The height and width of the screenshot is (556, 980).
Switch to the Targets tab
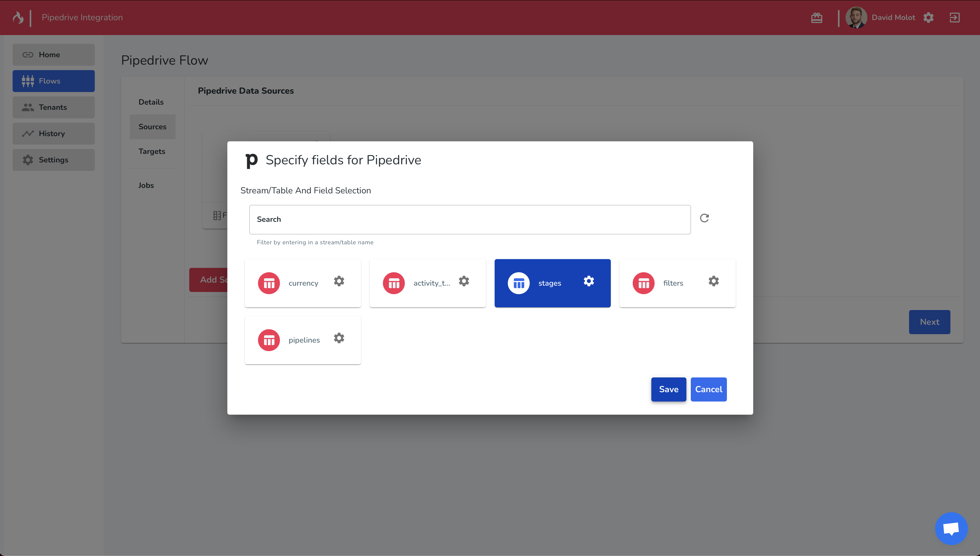click(152, 152)
